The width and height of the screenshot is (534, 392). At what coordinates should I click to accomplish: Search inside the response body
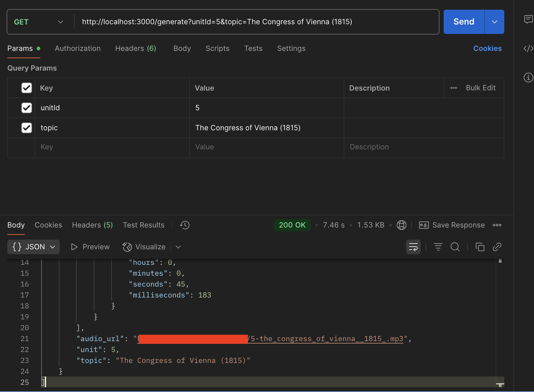coord(455,247)
